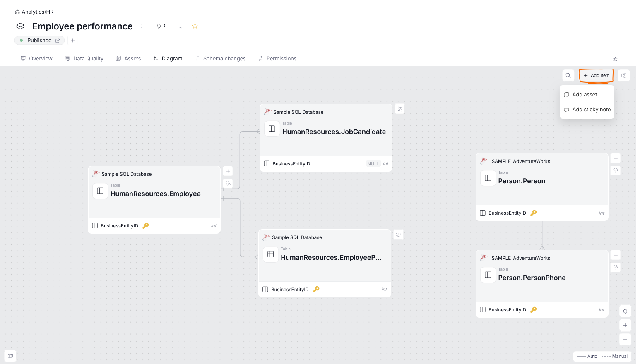Select the HumanResources.Employee table name
The image size is (640, 364).
(x=156, y=194)
